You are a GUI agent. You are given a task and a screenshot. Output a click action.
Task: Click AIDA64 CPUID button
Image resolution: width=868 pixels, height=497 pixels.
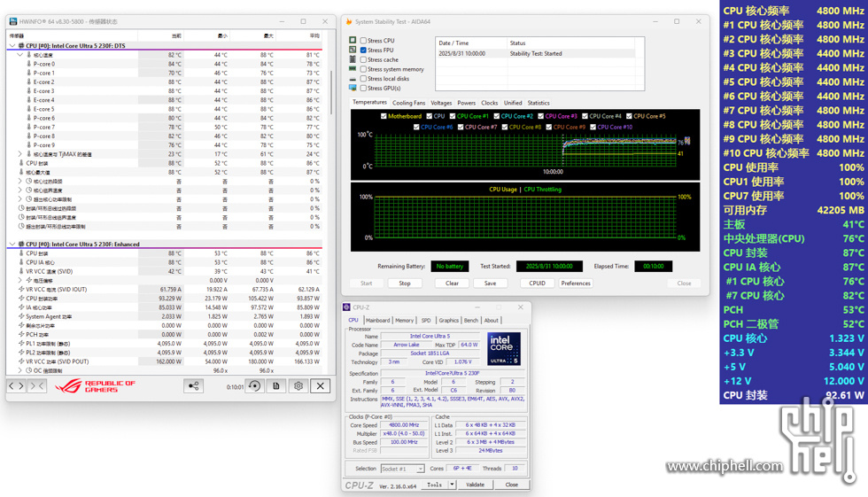537,283
